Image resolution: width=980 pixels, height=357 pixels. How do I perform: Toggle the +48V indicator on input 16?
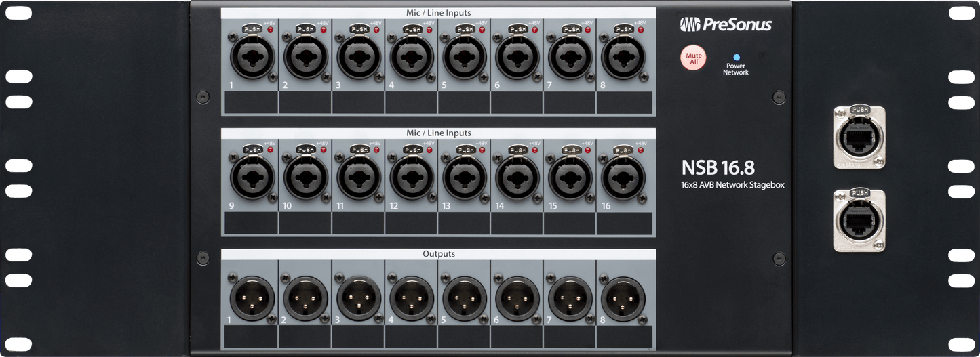(x=641, y=150)
